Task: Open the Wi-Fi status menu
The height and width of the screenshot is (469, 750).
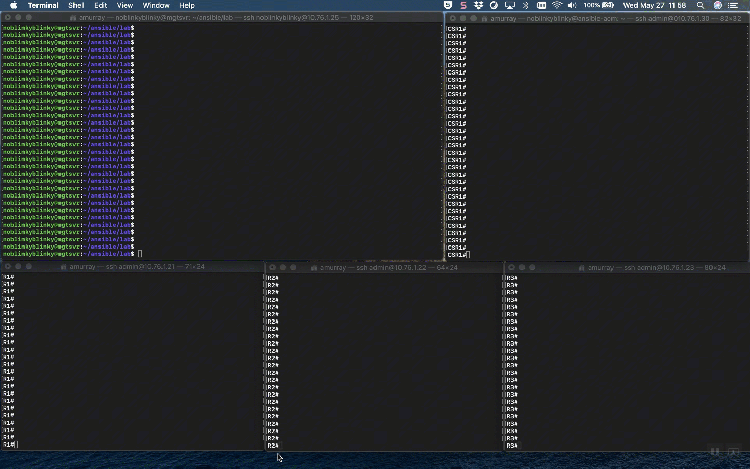Action: click(x=556, y=5)
